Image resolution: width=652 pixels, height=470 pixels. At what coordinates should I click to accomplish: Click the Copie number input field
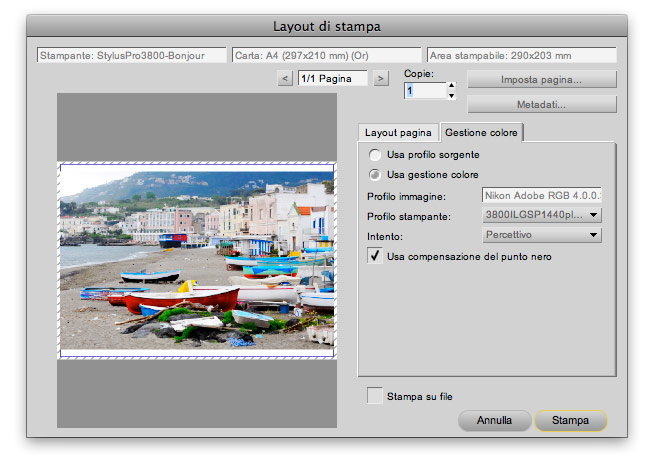click(424, 91)
